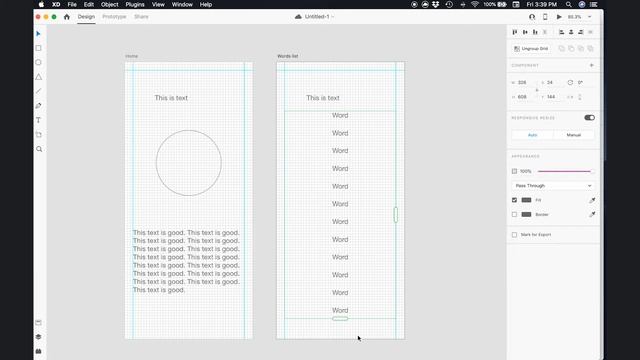Open the Object menu
This screenshot has height=360, width=640.
tap(109, 4)
